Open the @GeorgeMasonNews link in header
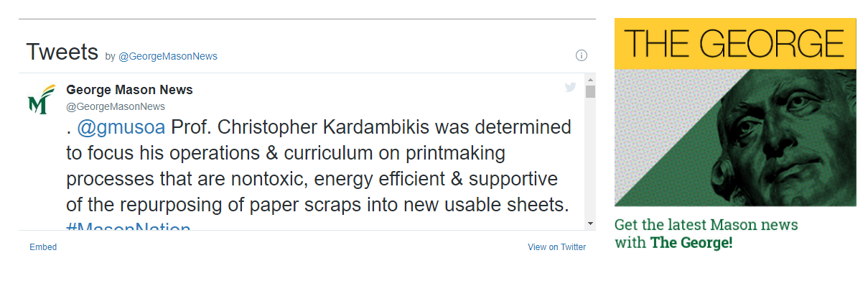The height and width of the screenshot is (281, 868). tap(168, 56)
